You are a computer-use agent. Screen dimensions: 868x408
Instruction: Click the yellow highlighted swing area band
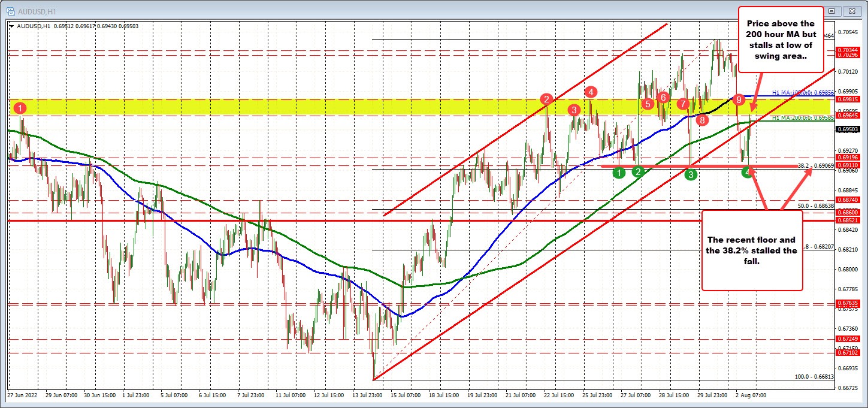click(x=359, y=108)
